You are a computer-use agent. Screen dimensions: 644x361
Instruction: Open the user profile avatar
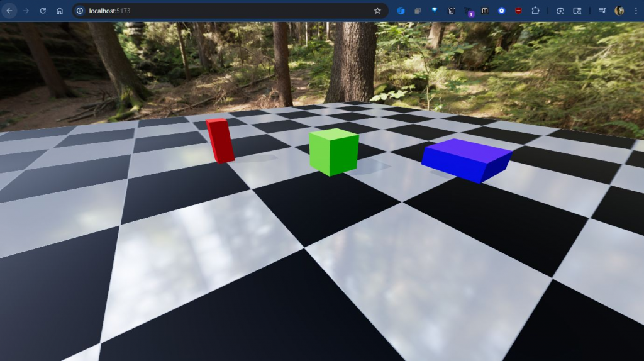(619, 11)
